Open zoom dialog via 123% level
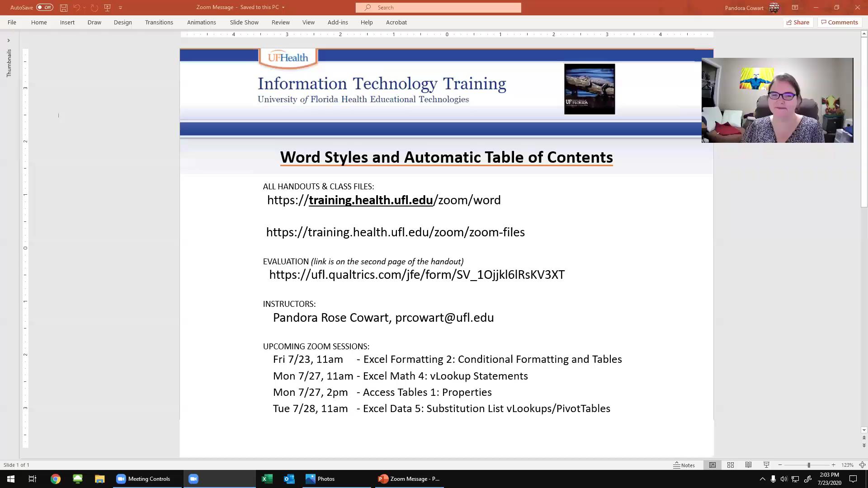This screenshot has height=488, width=868. pyautogui.click(x=847, y=465)
